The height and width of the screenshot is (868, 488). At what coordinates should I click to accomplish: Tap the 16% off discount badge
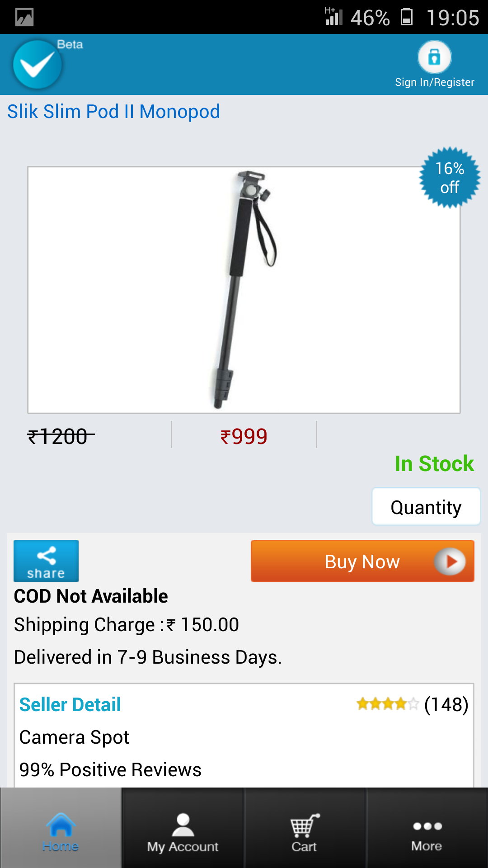(450, 178)
